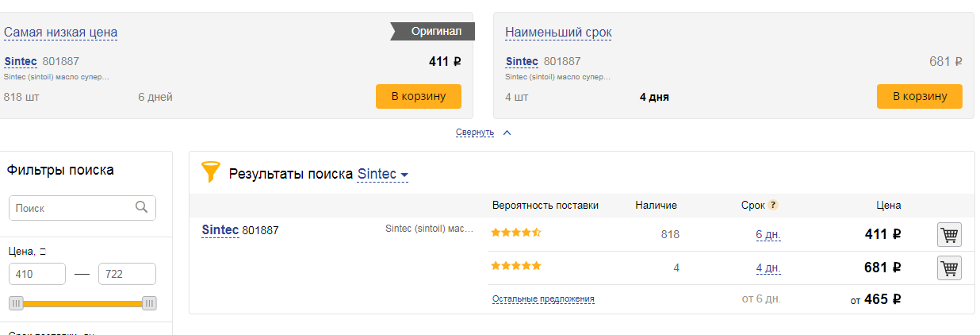Click the 6 дн. delivery term link
The height and width of the screenshot is (335, 980).
coord(768,234)
